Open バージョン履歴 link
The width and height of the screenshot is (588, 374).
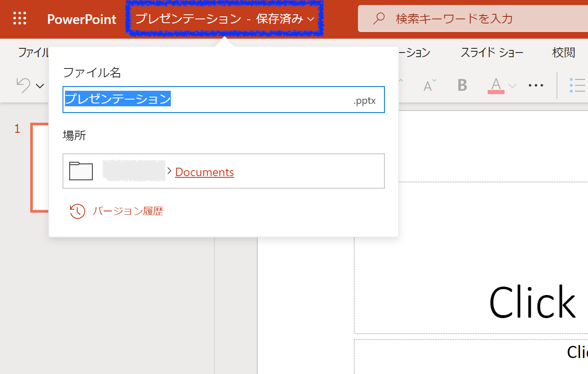(128, 211)
